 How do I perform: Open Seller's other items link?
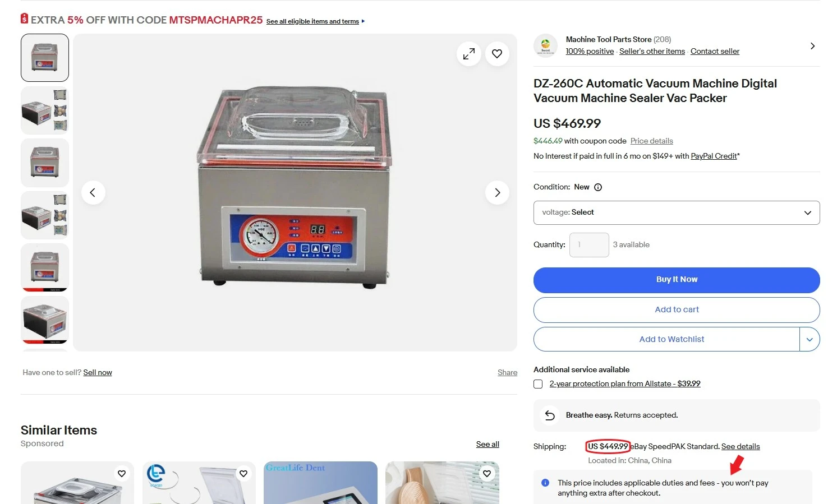(652, 52)
